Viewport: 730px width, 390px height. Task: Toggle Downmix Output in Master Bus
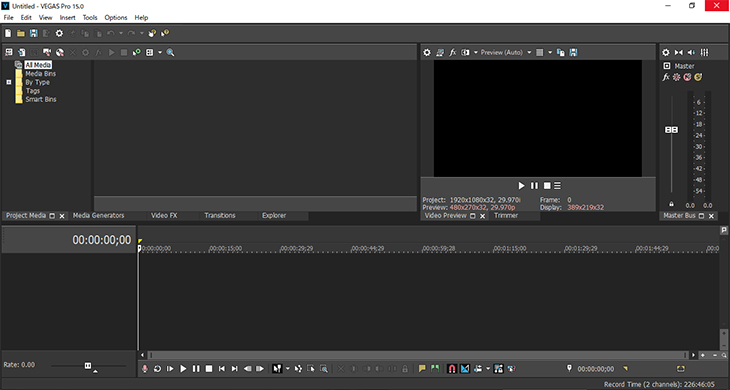[x=679, y=53]
